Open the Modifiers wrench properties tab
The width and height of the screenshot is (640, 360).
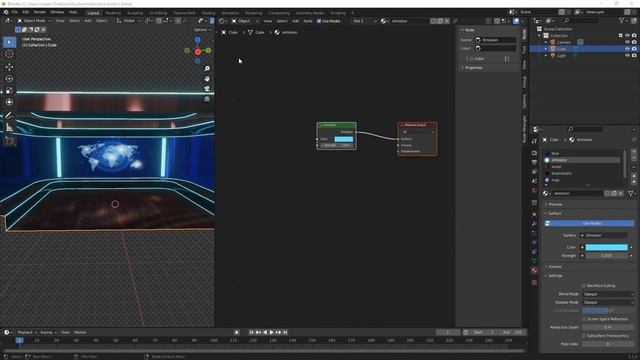click(534, 224)
